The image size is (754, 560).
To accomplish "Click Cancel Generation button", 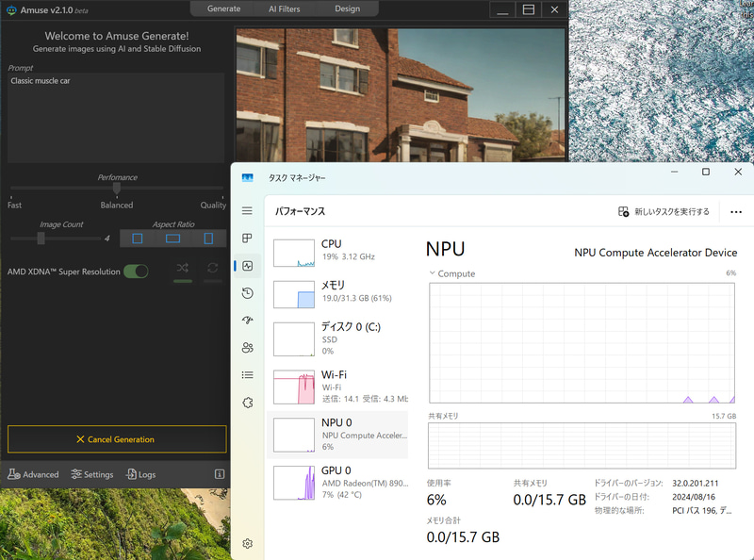I will (117, 439).
